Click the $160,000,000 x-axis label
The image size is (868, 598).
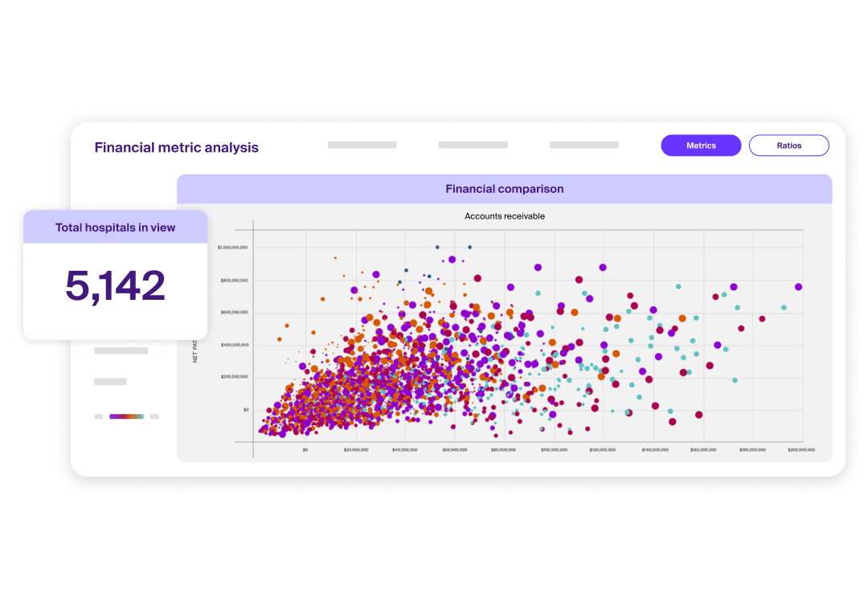(x=702, y=450)
